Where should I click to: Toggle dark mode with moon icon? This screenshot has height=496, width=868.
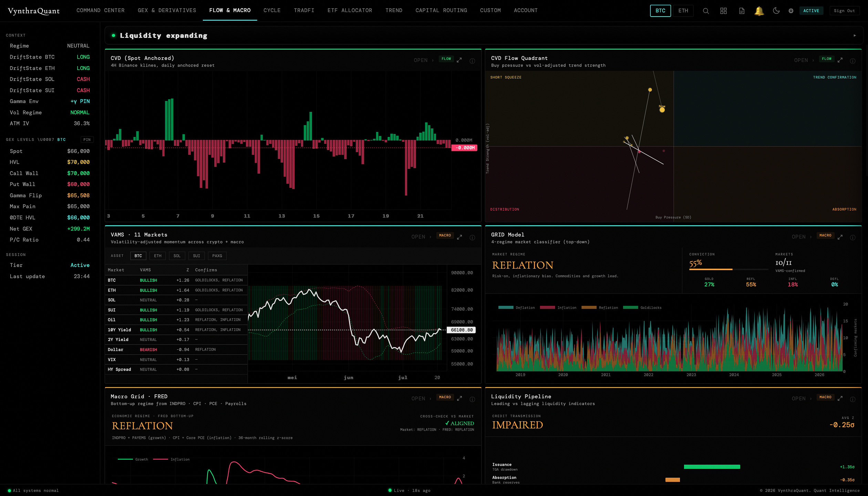pos(776,11)
